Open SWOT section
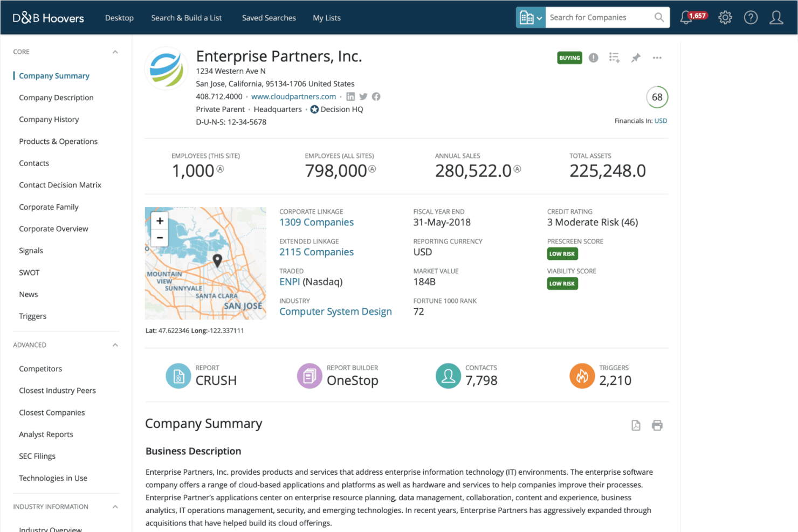This screenshot has height=532, width=798. [x=29, y=273]
